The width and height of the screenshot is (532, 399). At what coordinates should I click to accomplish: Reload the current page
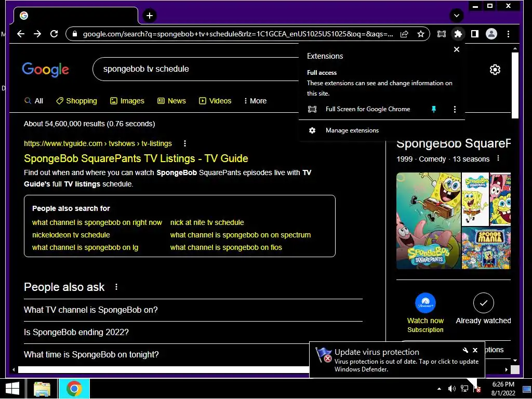(x=54, y=34)
